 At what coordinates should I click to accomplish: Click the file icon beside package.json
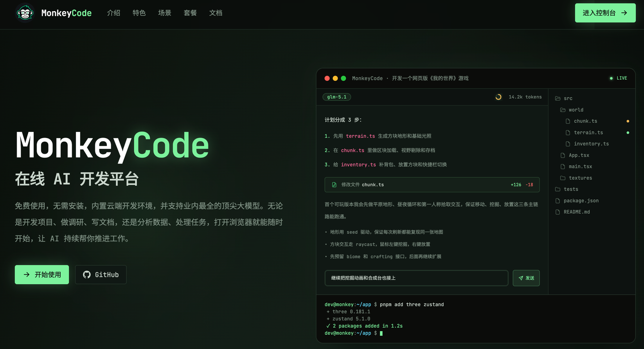pyautogui.click(x=558, y=201)
